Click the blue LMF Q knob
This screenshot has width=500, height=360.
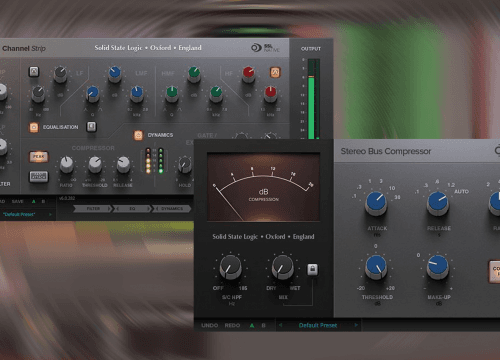(93, 94)
